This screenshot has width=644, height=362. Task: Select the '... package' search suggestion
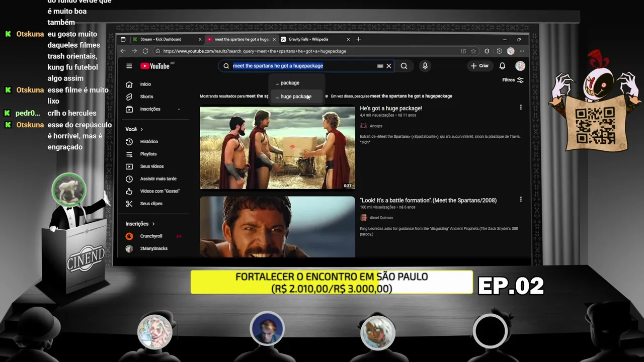(x=296, y=83)
